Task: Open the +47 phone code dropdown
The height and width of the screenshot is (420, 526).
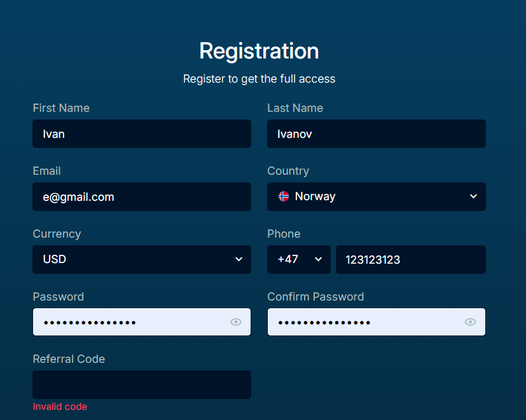Action: 298,259
